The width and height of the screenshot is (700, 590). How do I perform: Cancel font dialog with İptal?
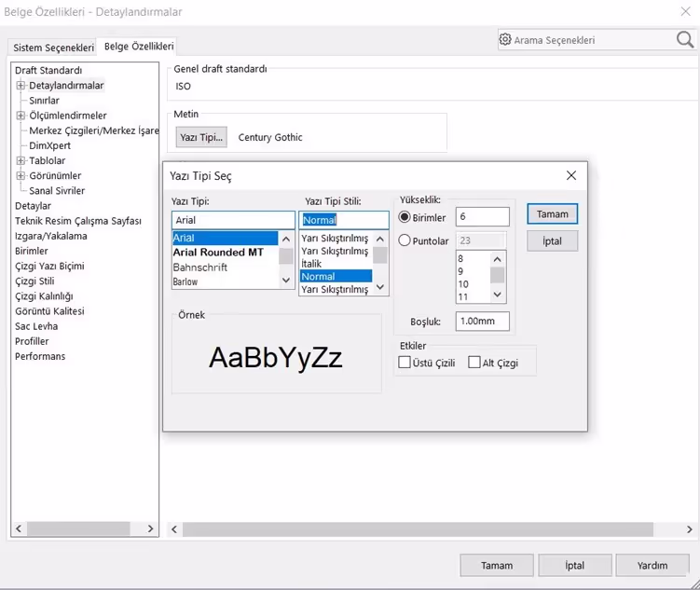[552, 241]
